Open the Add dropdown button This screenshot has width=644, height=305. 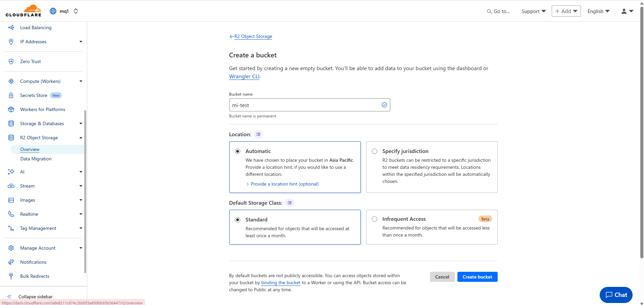[x=566, y=11]
